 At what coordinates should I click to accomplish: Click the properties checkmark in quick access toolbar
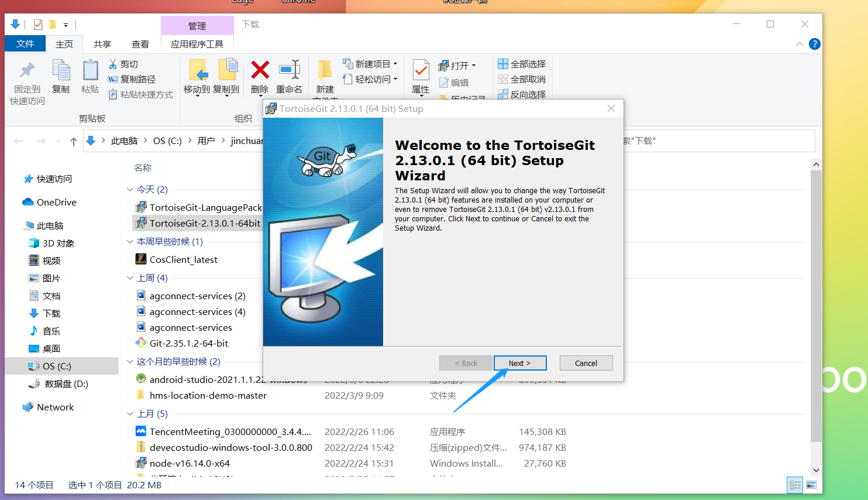[x=38, y=25]
